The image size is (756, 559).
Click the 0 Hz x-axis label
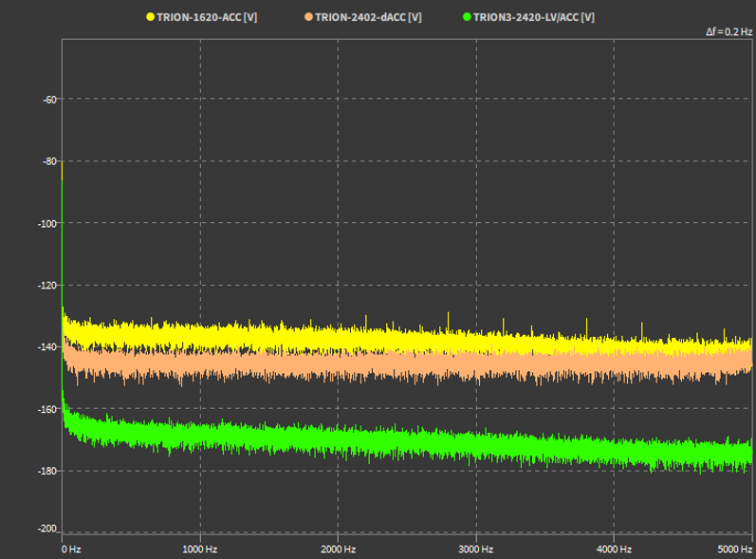pyautogui.click(x=71, y=550)
